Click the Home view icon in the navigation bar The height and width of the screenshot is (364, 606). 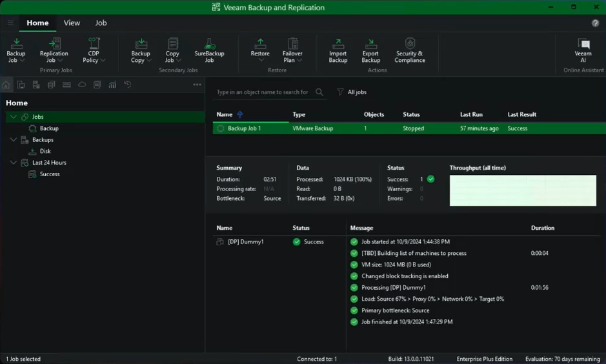pos(6,85)
